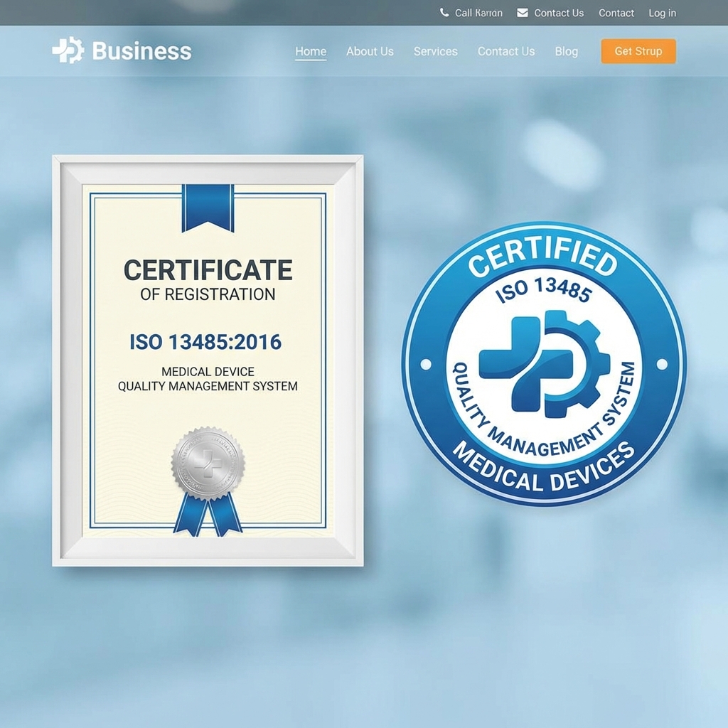The width and height of the screenshot is (728, 728).
Task: Select Contact Us in main navigation
Action: point(506,51)
